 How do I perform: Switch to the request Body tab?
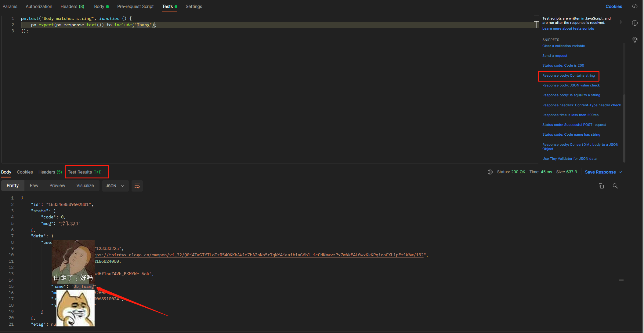pyautogui.click(x=101, y=6)
